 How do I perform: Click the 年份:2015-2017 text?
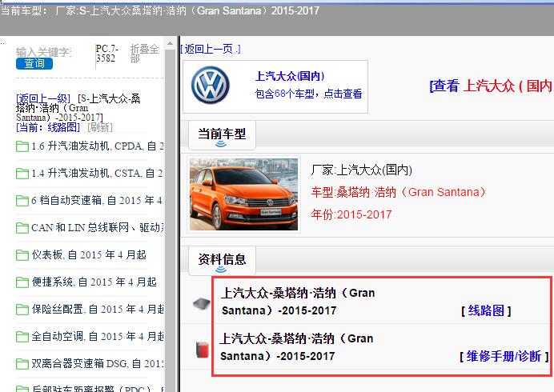351,214
